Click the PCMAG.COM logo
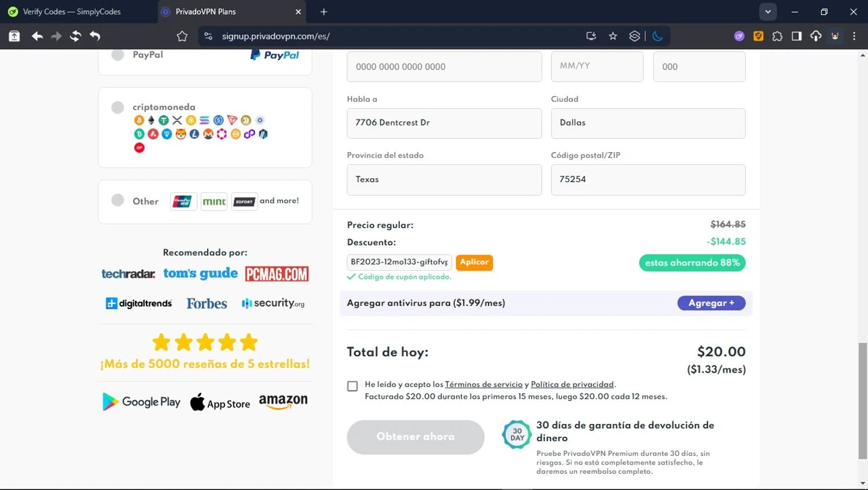 click(x=277, y=274)
